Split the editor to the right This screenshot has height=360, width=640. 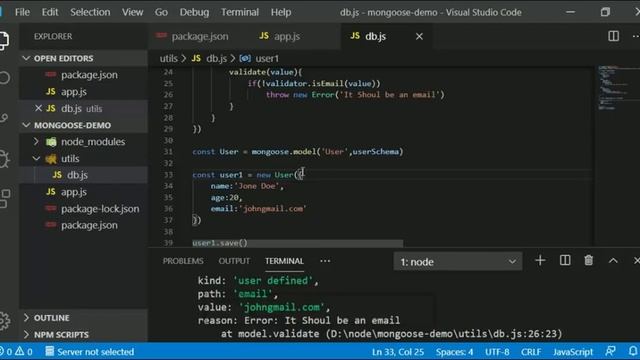[613, 36]
